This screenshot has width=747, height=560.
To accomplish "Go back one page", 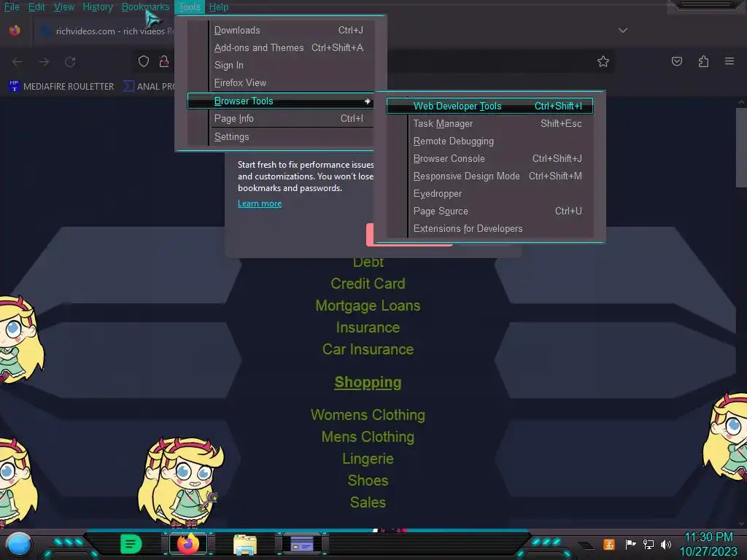I will coord(18,61).
